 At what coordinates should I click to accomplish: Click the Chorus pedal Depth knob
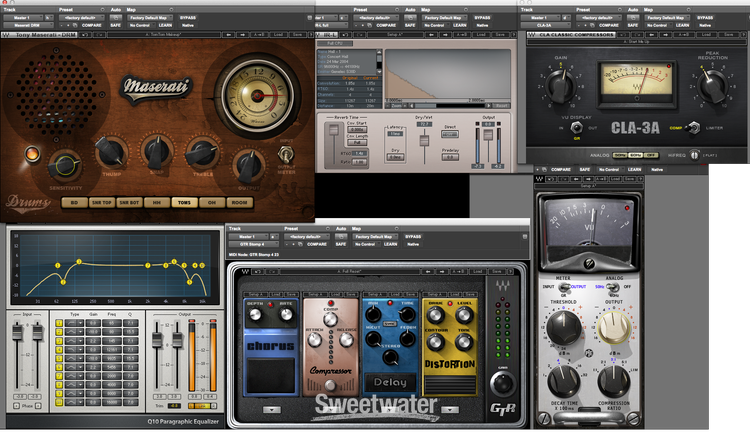pos(255,314)
